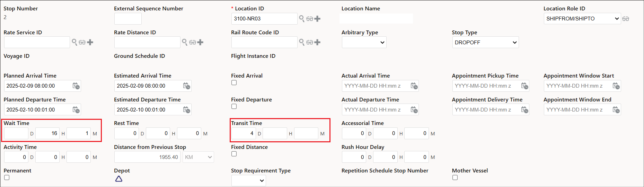Toggle the Permanent checkbox

coord(7,178)
